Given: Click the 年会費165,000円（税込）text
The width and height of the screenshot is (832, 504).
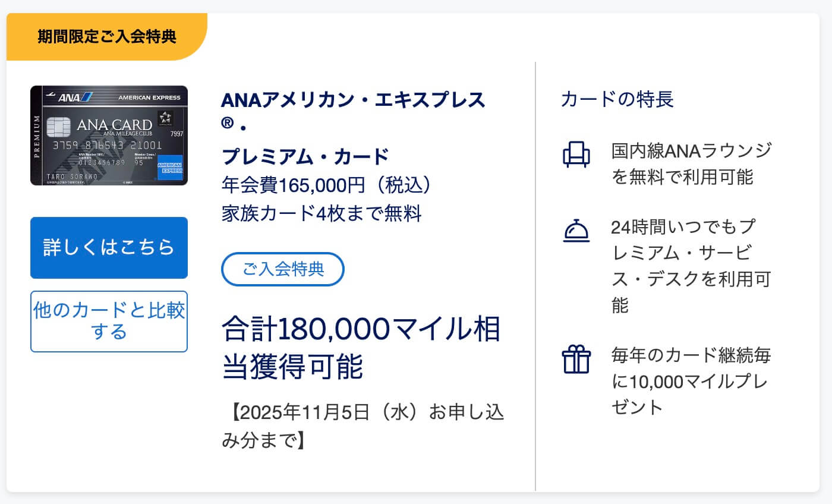Looking at the screenshot, I should (x=326, y=185).
